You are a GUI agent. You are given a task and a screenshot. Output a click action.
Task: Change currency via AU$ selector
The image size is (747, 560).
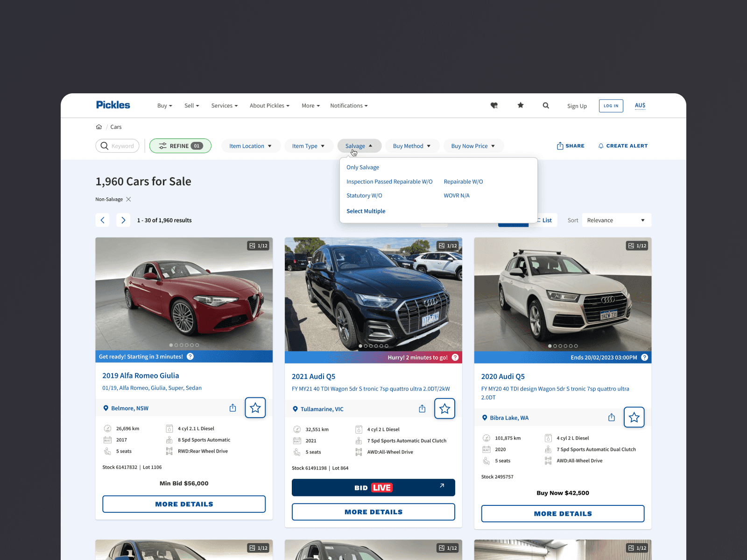pyautogui.click(x=640, y=105)
